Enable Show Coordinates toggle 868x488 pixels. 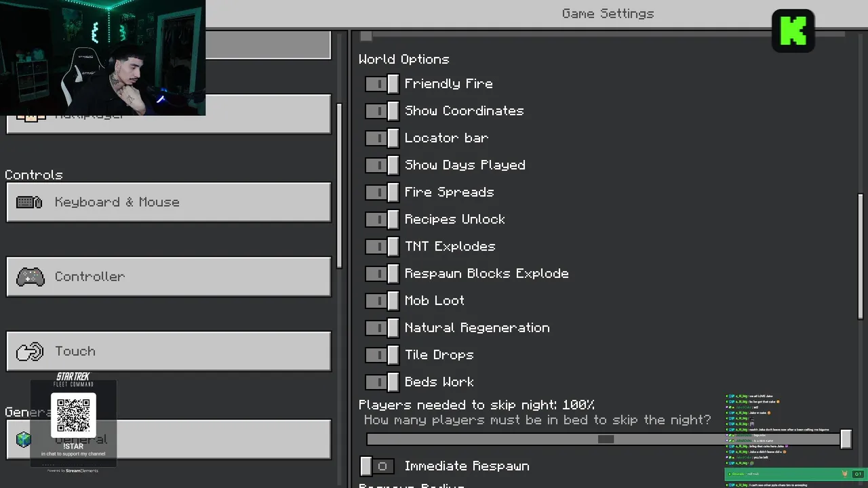(382, 111)
